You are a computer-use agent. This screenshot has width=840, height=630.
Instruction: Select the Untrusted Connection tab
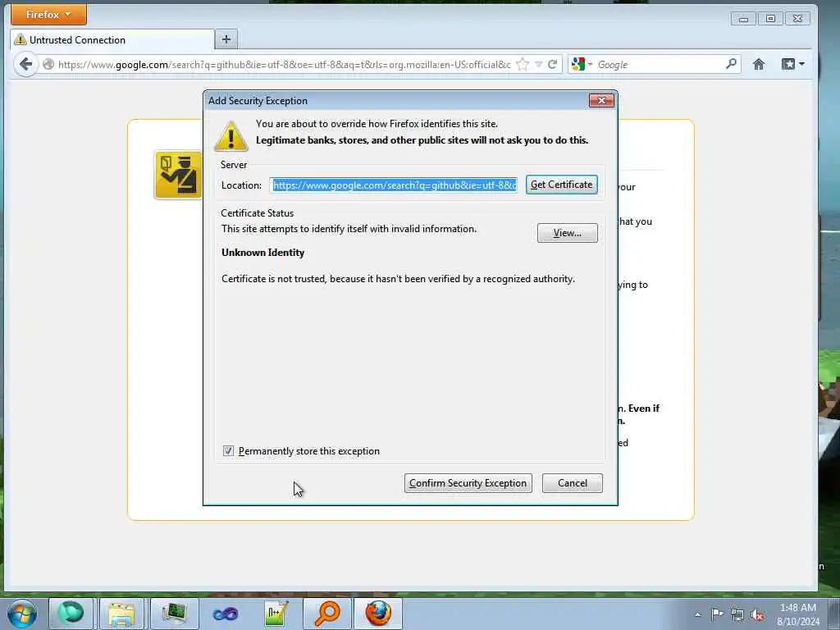[112, 39]
